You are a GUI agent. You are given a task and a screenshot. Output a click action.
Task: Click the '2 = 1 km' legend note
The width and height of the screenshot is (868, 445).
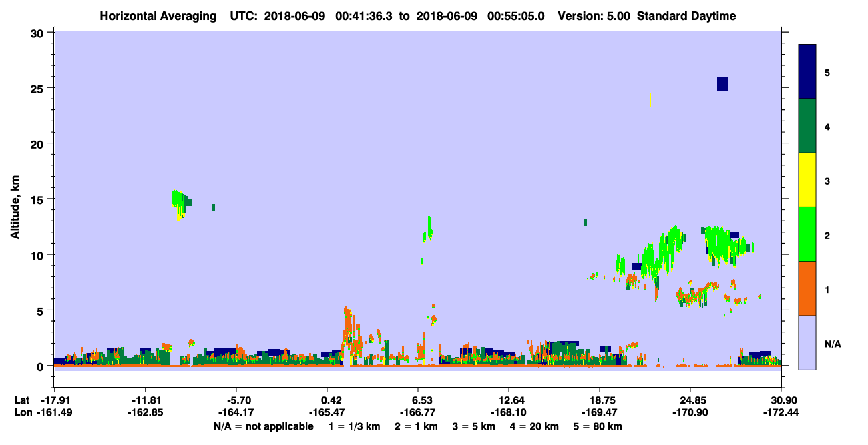point(416,426)
